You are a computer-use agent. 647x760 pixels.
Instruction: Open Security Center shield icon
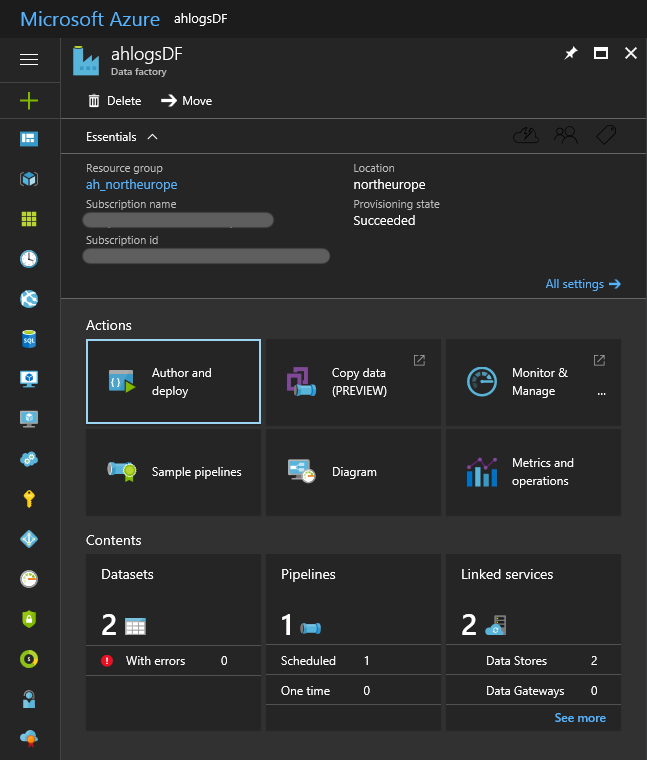click(x=29, y=619)
